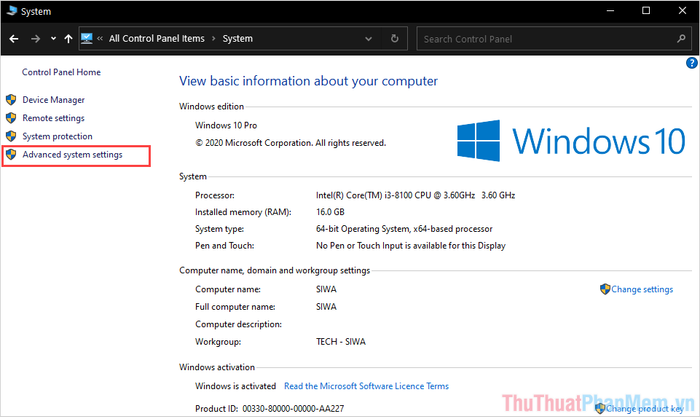Click the TECH - SIWA workgroup value
Viewport: 700px width, 417px height.
tap(341, 342)
